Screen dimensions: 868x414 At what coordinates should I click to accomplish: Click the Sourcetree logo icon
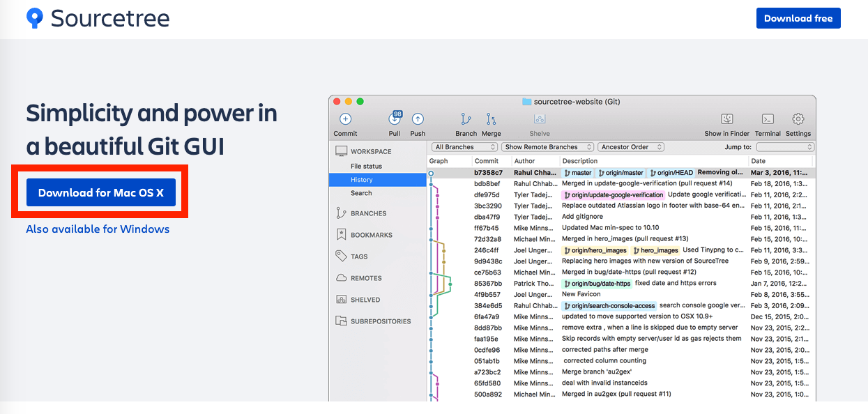pos(34,18)
